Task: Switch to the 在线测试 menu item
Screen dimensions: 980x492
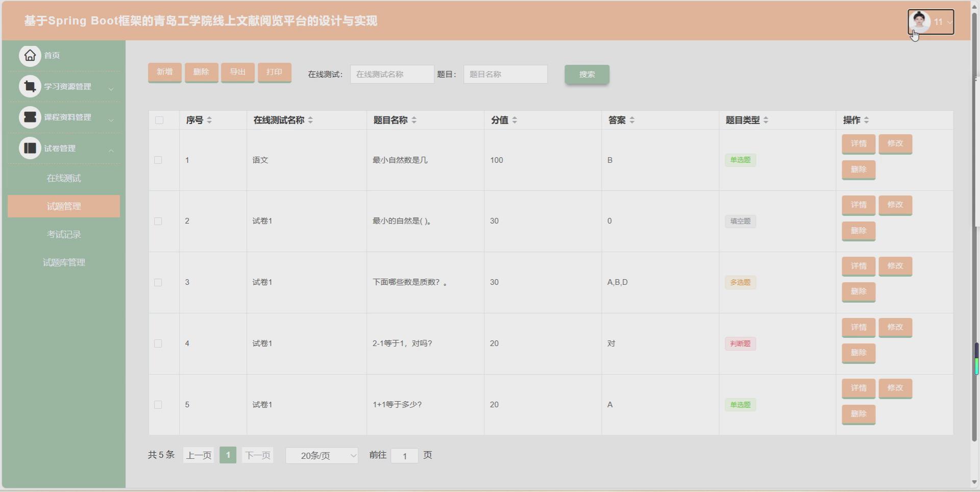Action: coord(63,178)
